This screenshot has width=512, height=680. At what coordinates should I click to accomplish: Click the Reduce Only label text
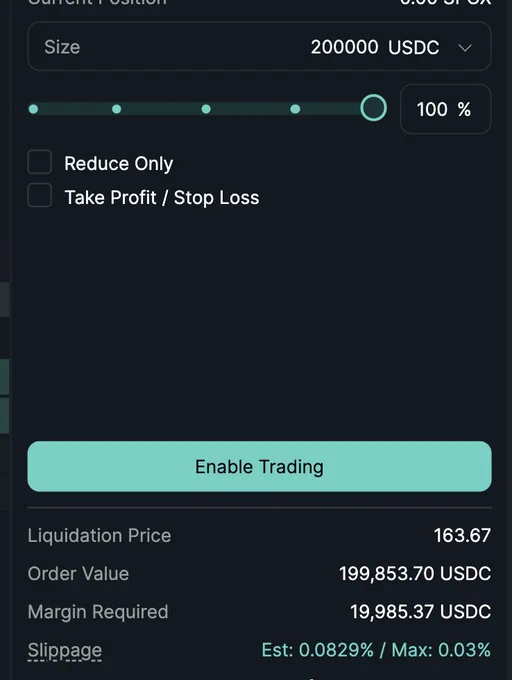tap(119, 163)
